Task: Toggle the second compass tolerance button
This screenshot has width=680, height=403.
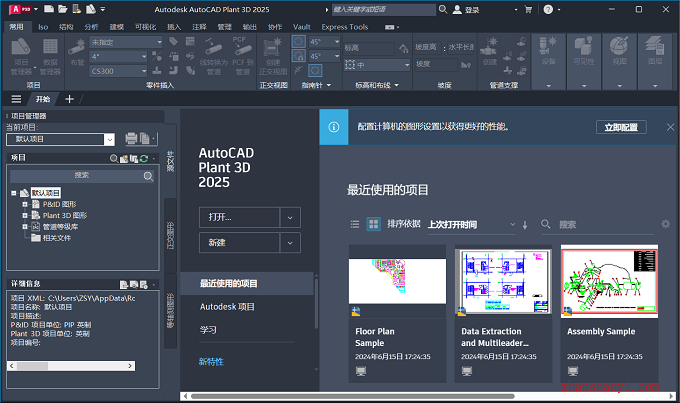Action: pos(298,56)
